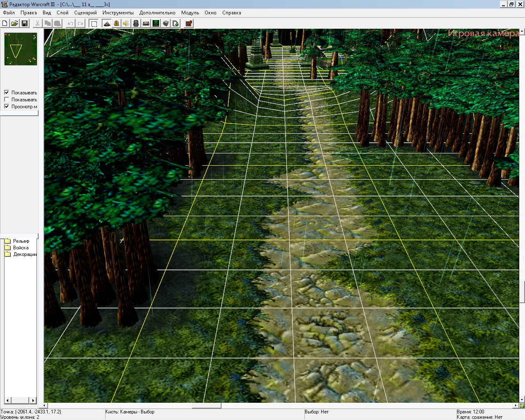Activate the dashed-square selection brush

(x=94, y=23)
